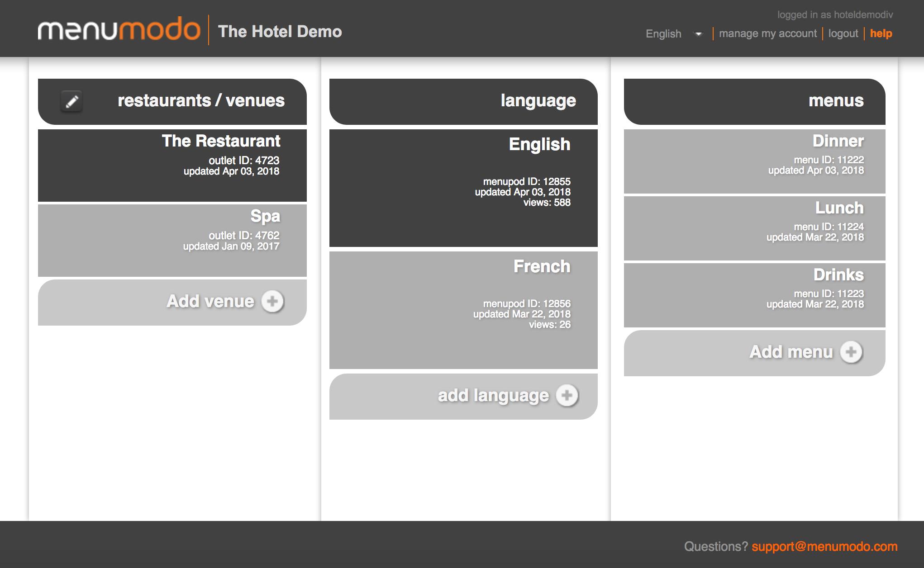Viewport: 924px width, 568px height.
Task: Click the Add venue button label
Action: click(x=210, y=301)
